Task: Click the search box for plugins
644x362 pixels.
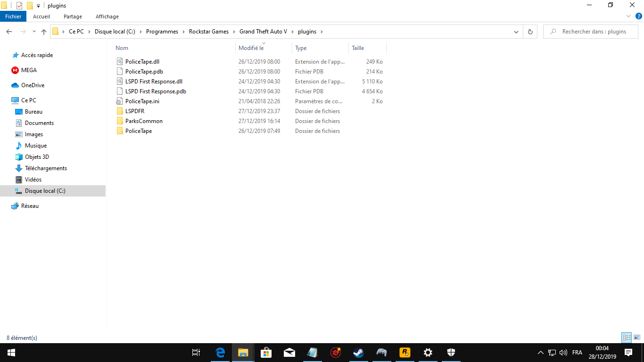Action: pos(591,32)
